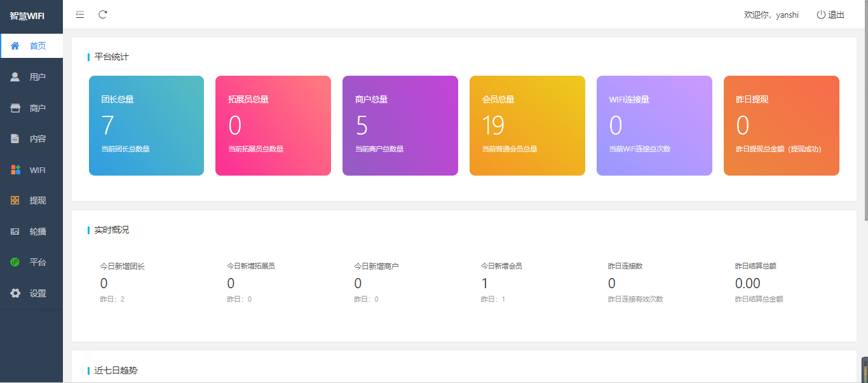Click the refresh icon in top bar
Viewport: 868px width, 383px height.
(103, 15)
